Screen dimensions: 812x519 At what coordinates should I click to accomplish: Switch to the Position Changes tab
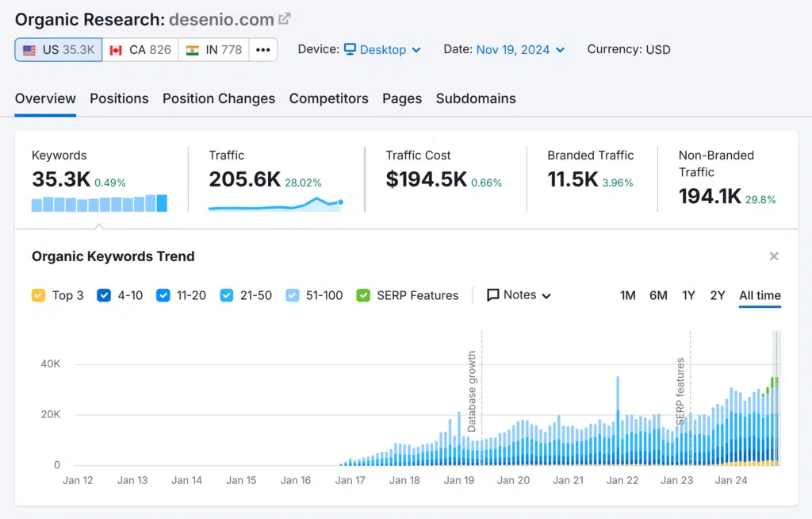(x=219, y=98)
